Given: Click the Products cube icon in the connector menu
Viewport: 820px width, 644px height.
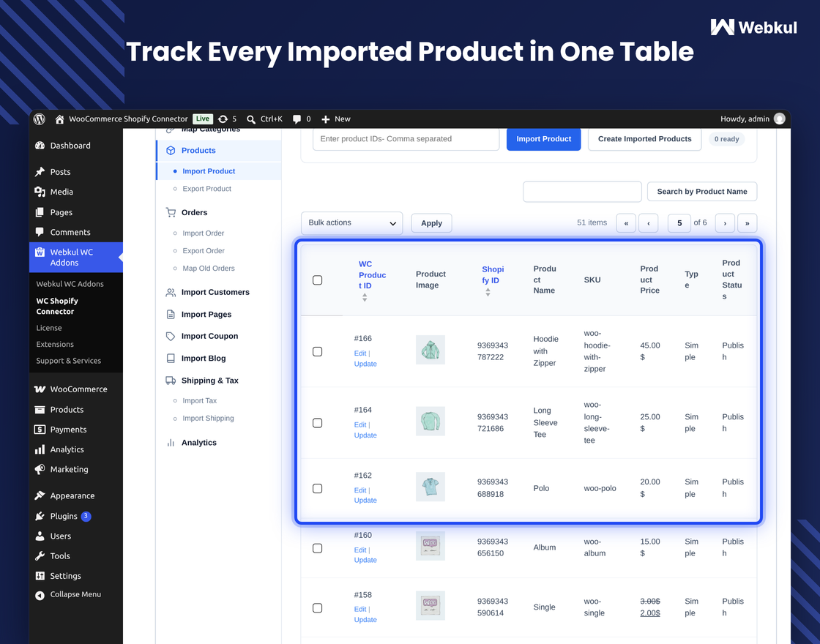Looking at the screenshot, I should click(171, 151).
